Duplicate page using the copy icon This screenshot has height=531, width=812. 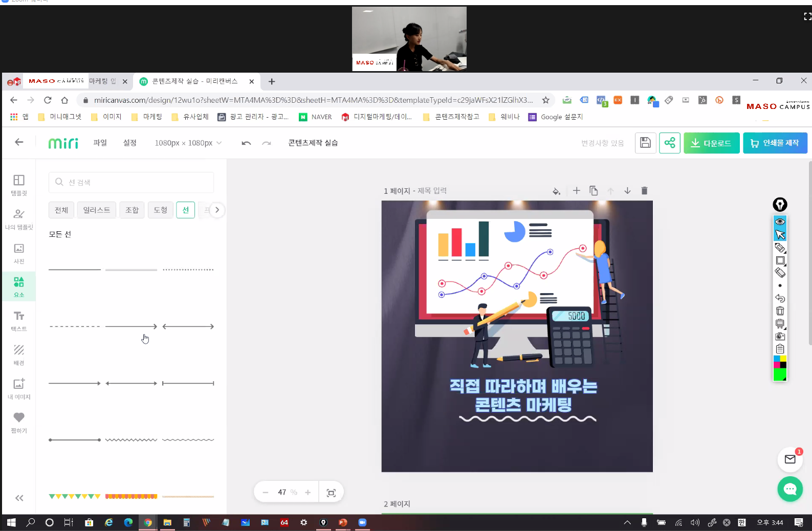pos(594,191)
